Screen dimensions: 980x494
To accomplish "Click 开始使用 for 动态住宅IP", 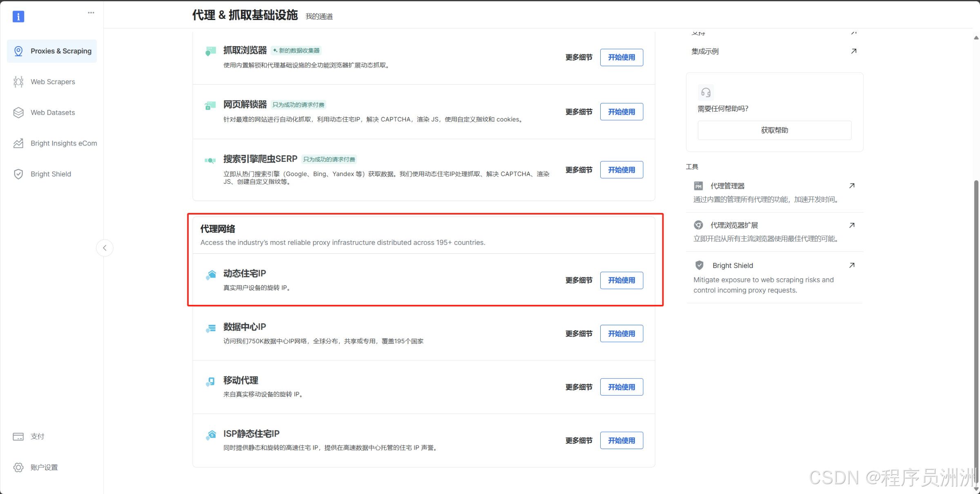I will click(x=621, y=280).
